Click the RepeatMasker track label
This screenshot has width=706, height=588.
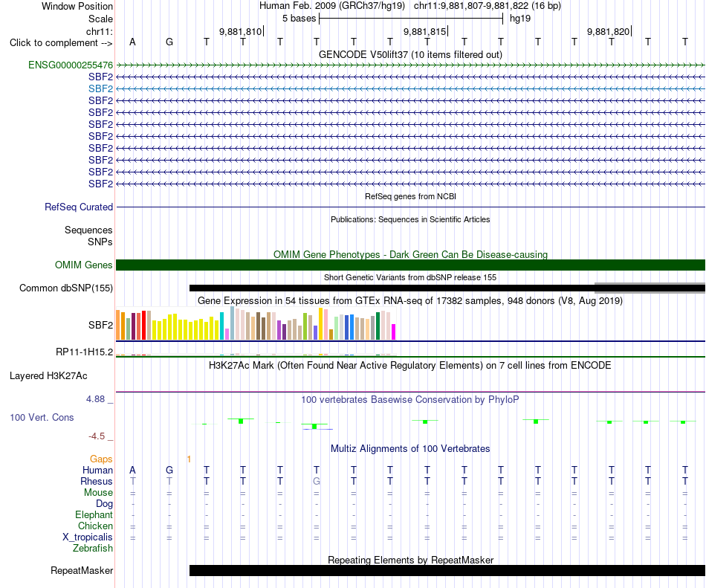82,570
